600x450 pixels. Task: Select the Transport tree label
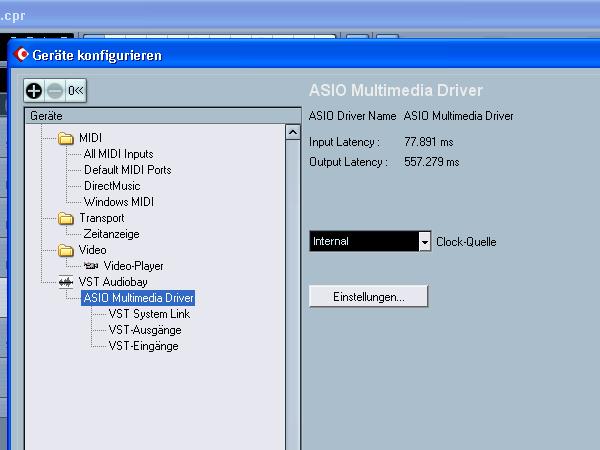pos(102,218)
